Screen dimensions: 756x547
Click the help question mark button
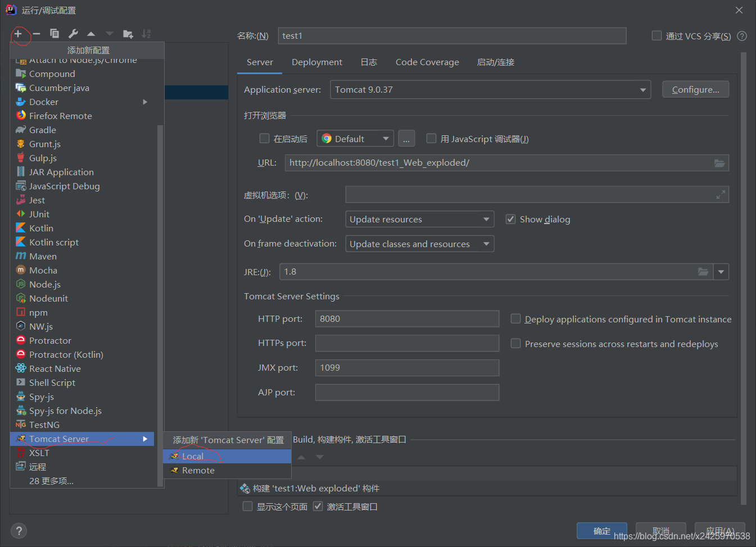pyautogui.click(x=19, y=531)
